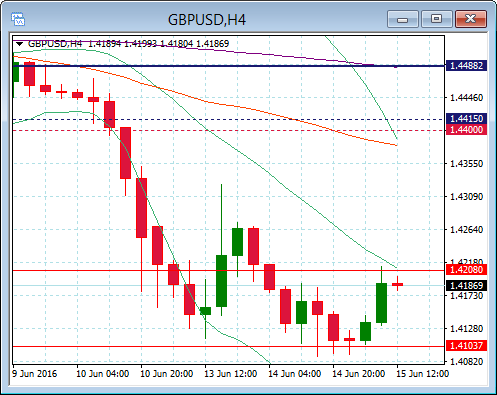Click the 9 Jun 2016 date label
Viewport: 497px width, 395px height.
coord(34,374)
